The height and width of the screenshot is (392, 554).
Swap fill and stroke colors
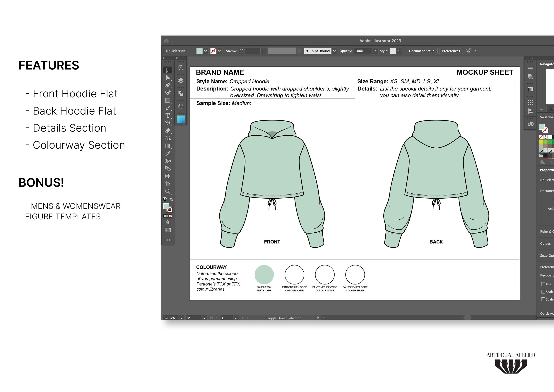171,199
